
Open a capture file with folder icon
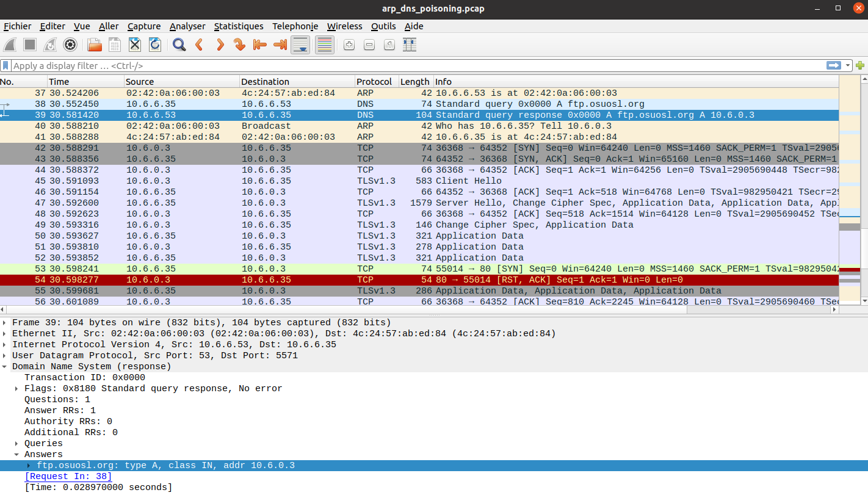click(95, 45)
